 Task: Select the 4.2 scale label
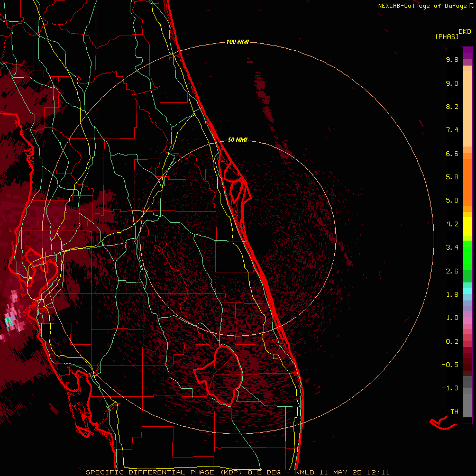point(452,224)
